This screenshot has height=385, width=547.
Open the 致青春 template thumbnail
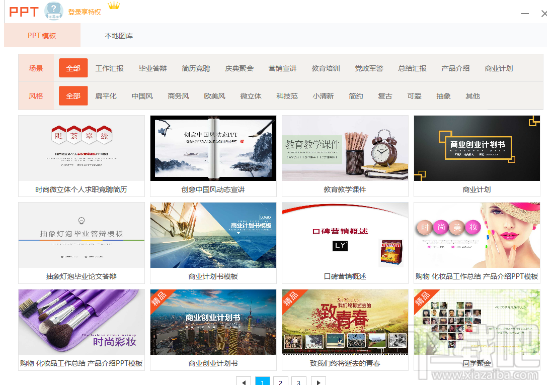click(345, 322)
